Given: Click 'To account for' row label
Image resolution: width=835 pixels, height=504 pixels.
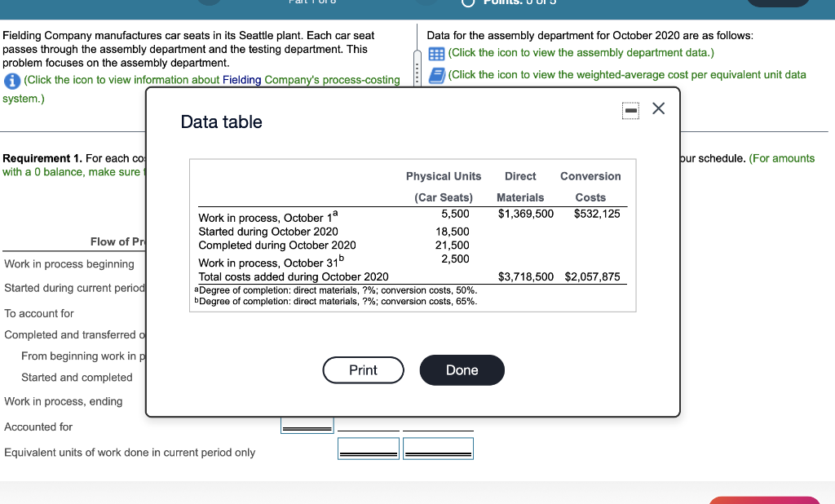Looking at the screenshot, I should pos(39,313).
